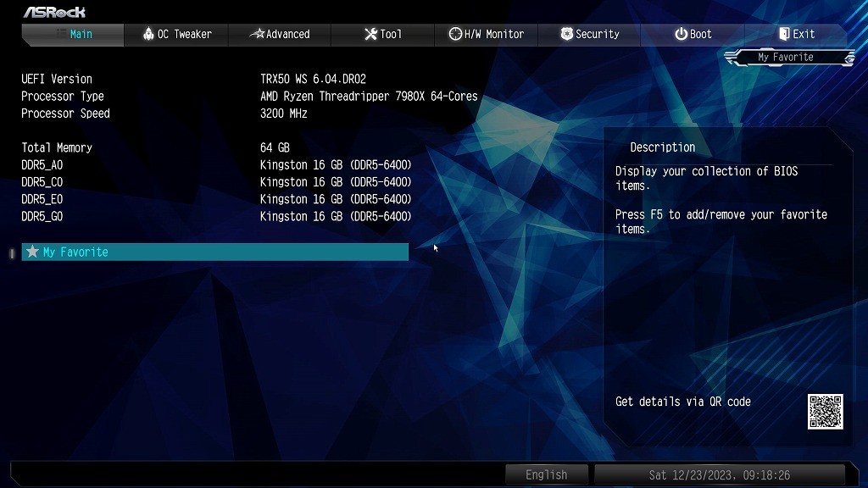Click the star icon beside My Favorite entry
The width and height of the screenshot is (868, 488).
32,252
